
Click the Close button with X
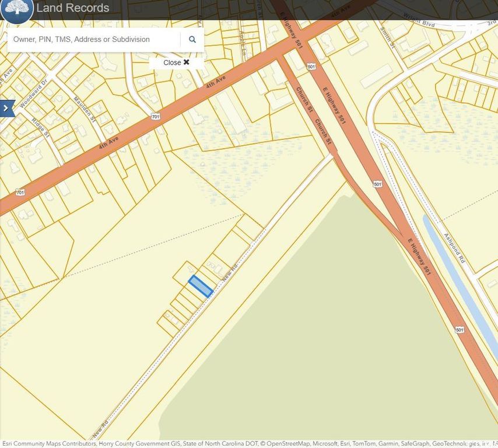point(176,62)
